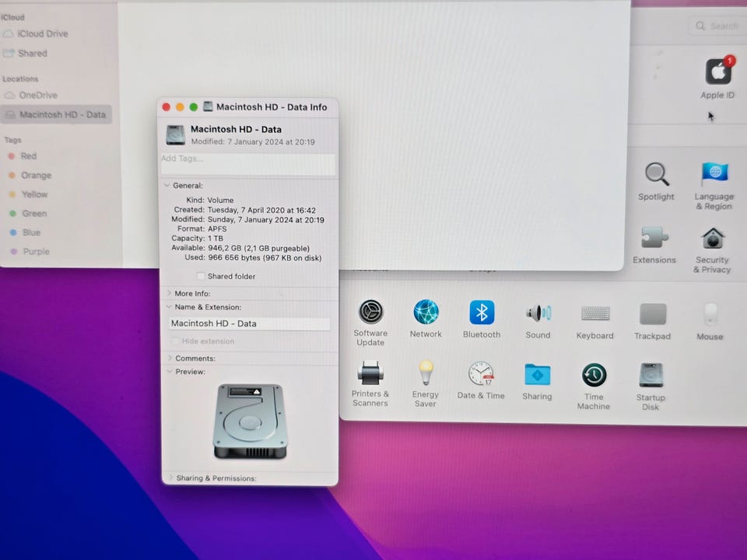Viewport: 747px width, 560px height.
Task: Expand the Comments section
Action: 170,358
